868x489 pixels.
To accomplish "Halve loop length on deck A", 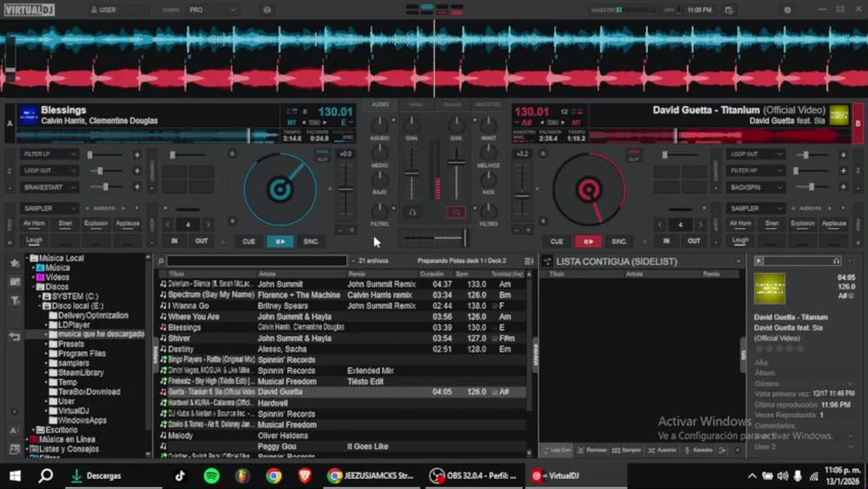I will click(168, 225).
